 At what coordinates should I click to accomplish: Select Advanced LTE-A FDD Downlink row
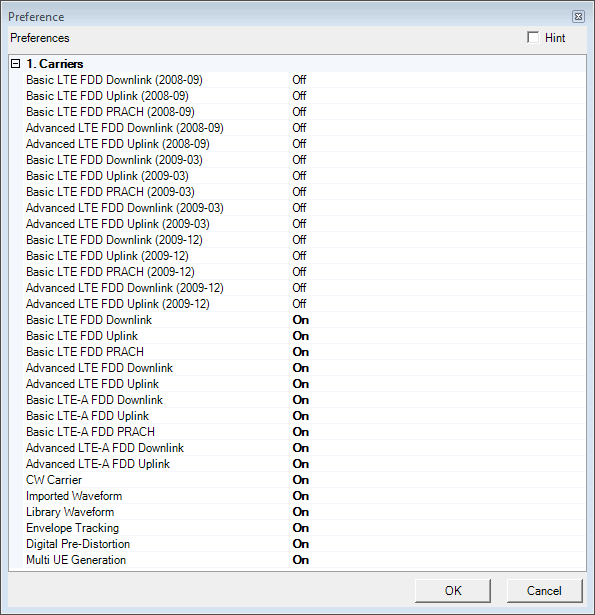(x=304, y=448)
